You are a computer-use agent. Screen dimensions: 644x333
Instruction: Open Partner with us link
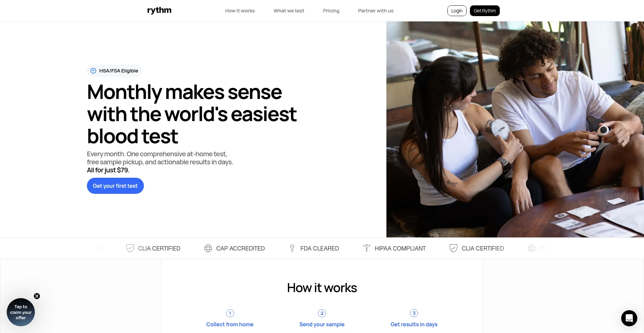(376, 11)
